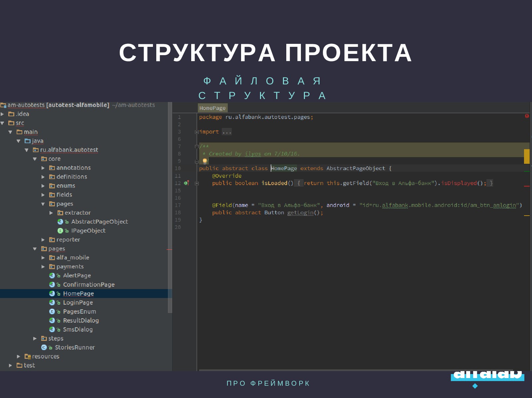The width and height of the screenshot is (532, 398).
Task: Select the main folder label
Action: coord(31,132)
